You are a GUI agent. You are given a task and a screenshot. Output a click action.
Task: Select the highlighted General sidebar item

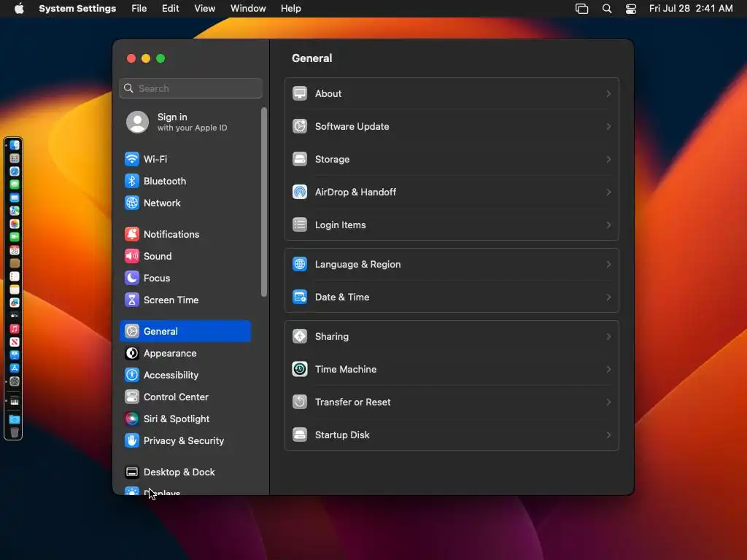pos(185,332)
